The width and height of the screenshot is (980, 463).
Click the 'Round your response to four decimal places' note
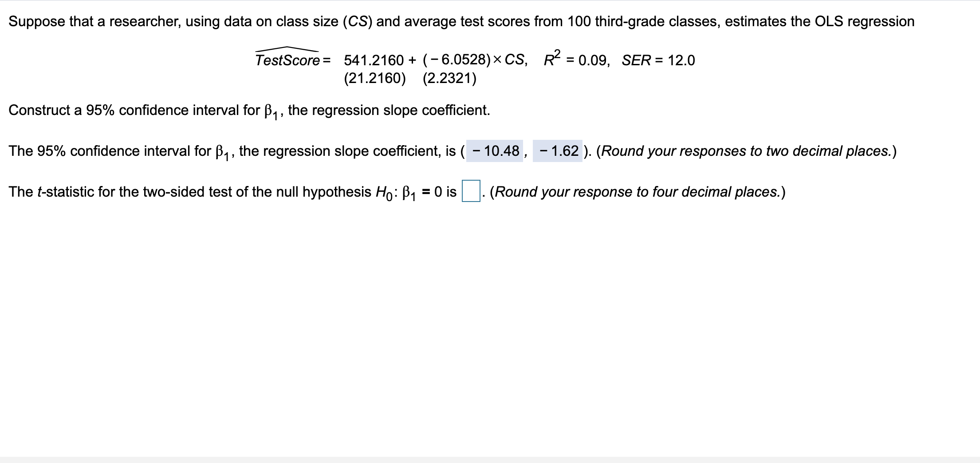[x=638, y=192]
